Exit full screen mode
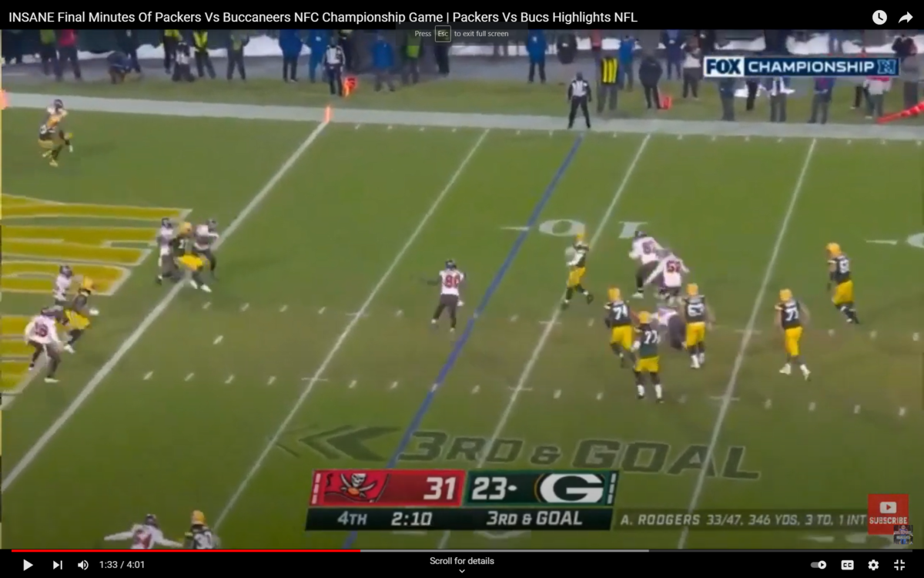Image resolution: width=924 pixels, height=578 pixels. (899, 565)
